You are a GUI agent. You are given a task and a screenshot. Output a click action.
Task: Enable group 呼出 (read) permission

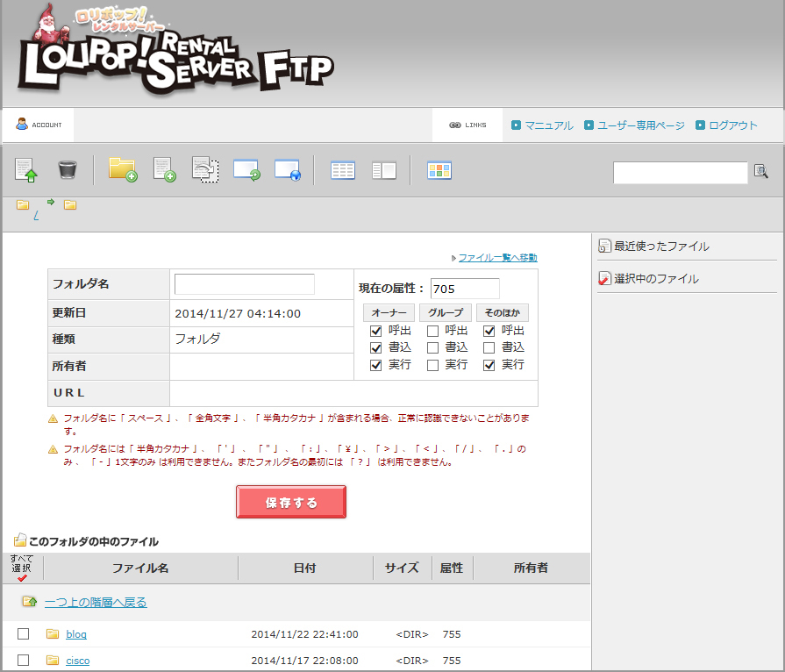[x=432, y=331]
